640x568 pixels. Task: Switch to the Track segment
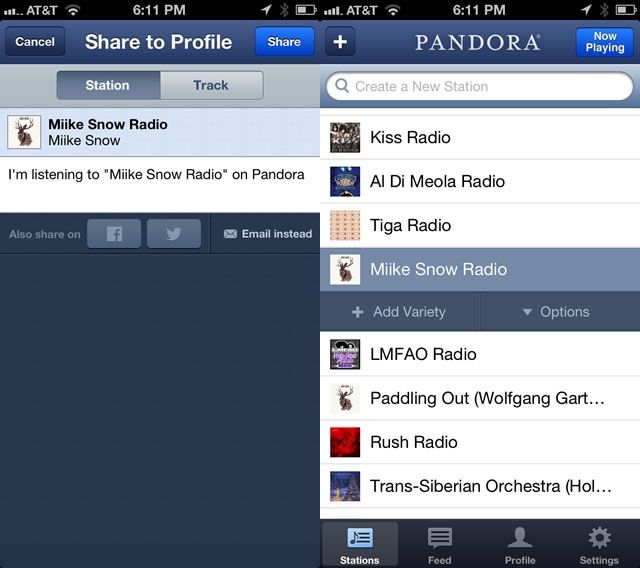[211, 85]
